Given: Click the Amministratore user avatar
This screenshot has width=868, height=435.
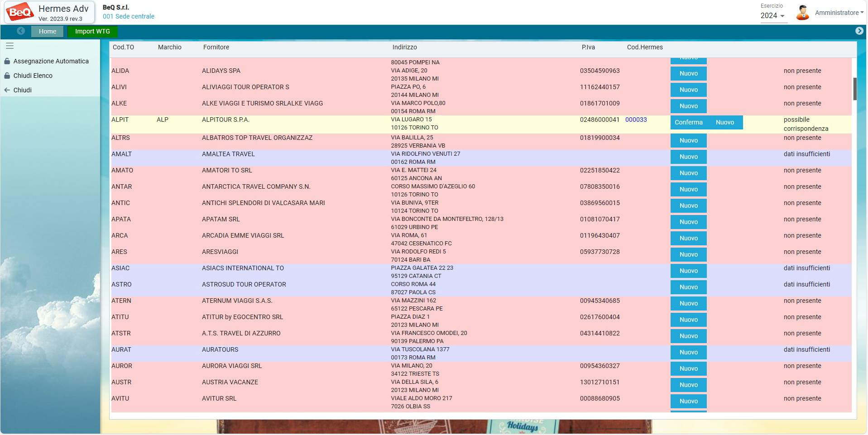Looking at the screenshot, I should [x=802, y=13].
